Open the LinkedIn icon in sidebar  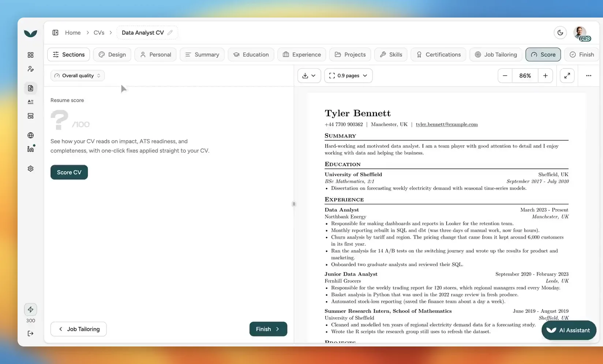31,149
